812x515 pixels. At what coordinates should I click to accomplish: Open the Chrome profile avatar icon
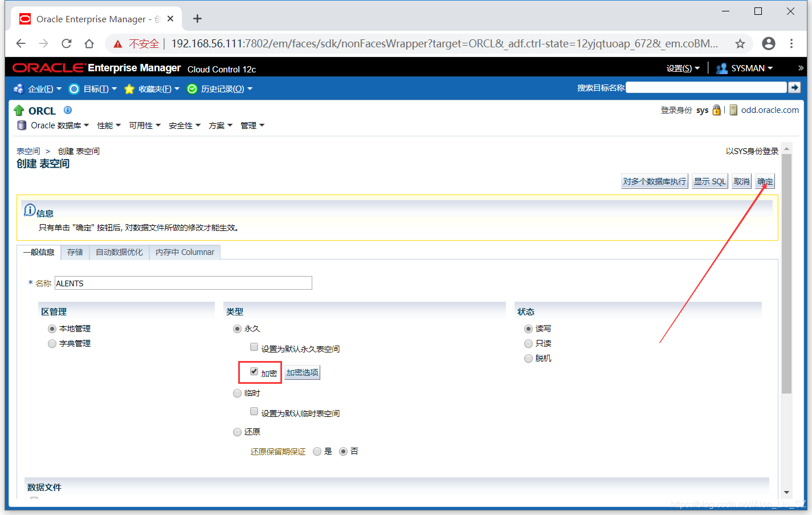[x=769, y=43]
